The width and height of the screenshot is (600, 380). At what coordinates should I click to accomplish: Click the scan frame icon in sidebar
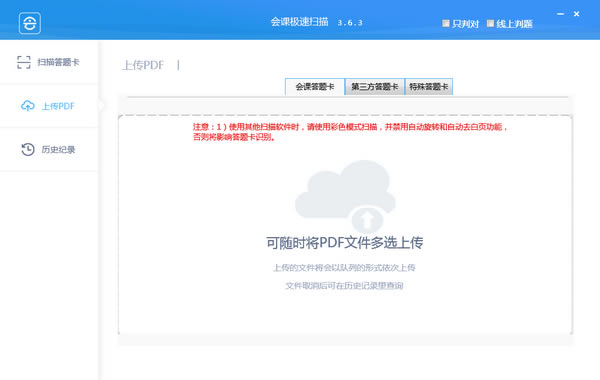coord(24,62)
